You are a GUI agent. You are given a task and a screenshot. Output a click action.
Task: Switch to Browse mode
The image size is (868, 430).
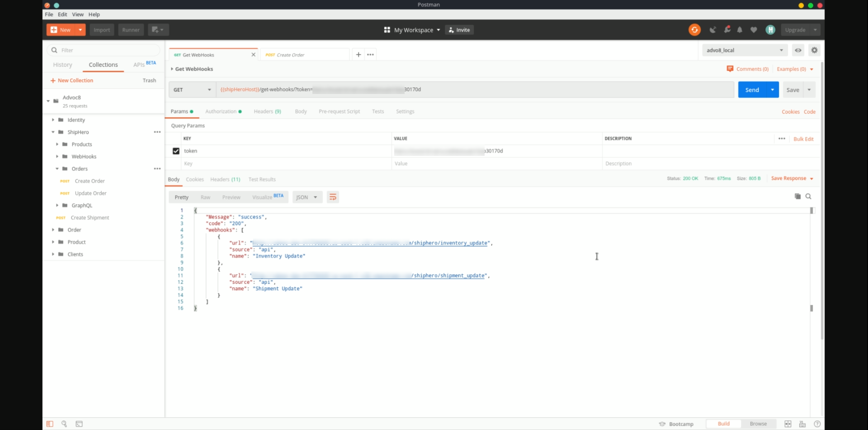(758, 424)
